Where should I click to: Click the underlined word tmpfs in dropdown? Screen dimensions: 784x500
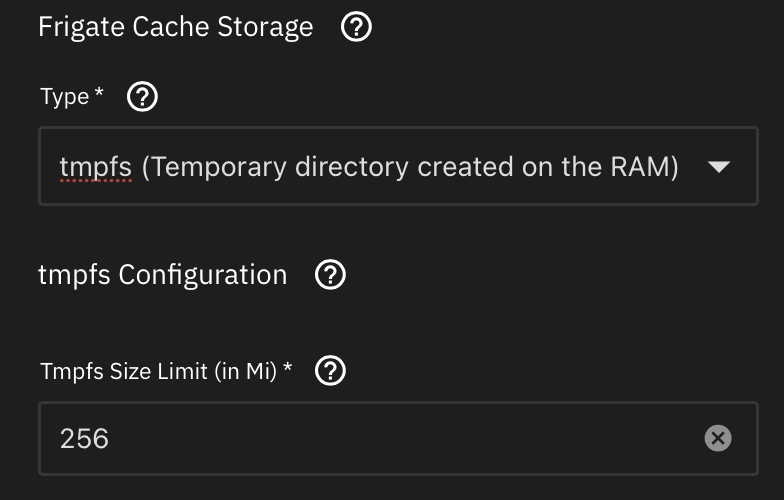click(x=95, y=167)
